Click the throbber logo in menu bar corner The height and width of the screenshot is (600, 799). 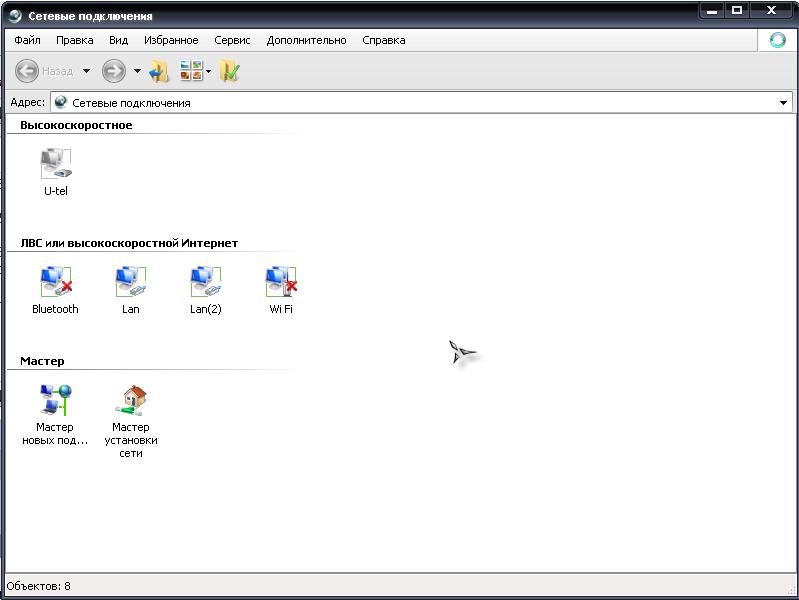click(x=778, y=40)
